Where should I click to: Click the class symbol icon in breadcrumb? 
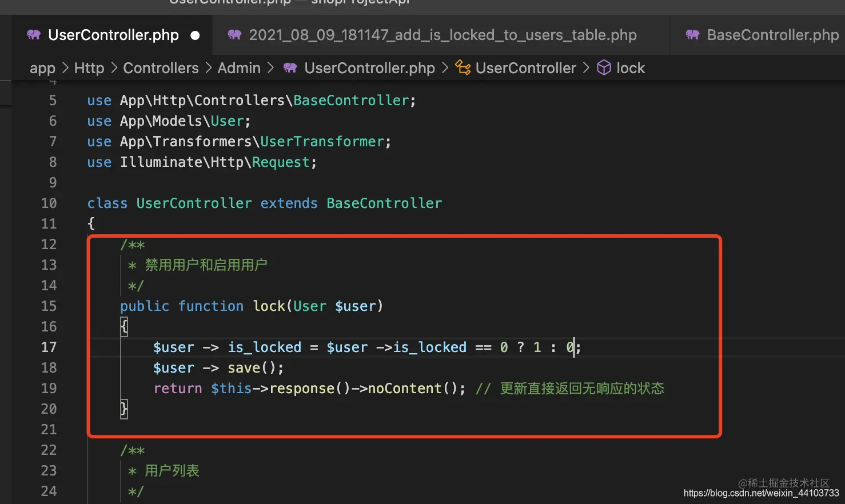pos(463,68)
